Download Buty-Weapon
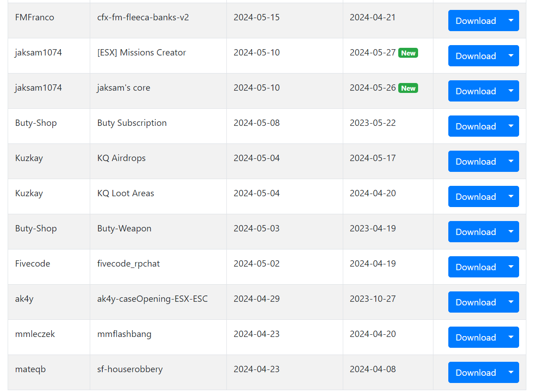534x392 pixels. click(475, 232)
